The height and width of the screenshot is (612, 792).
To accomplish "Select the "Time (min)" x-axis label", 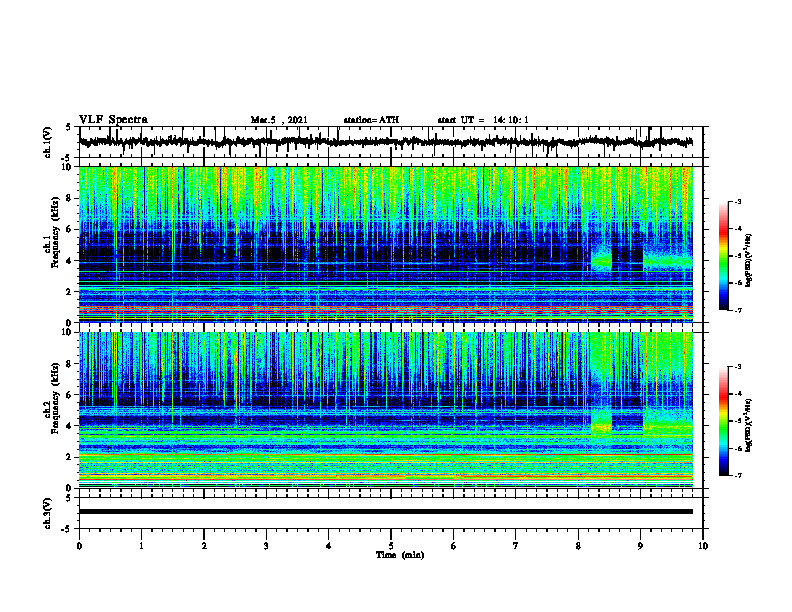I will point(400,555).
